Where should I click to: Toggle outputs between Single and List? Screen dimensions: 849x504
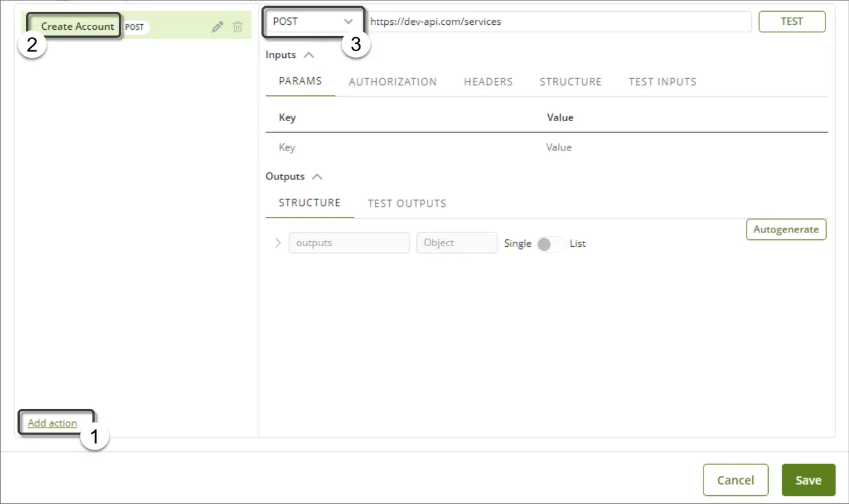coord(551,244)
